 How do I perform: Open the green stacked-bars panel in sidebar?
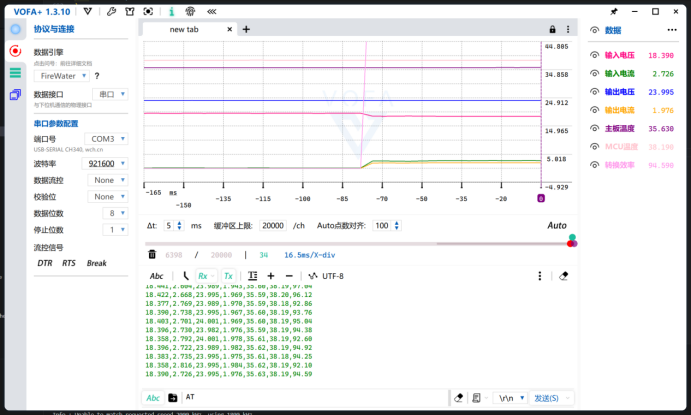coord(15,72)
